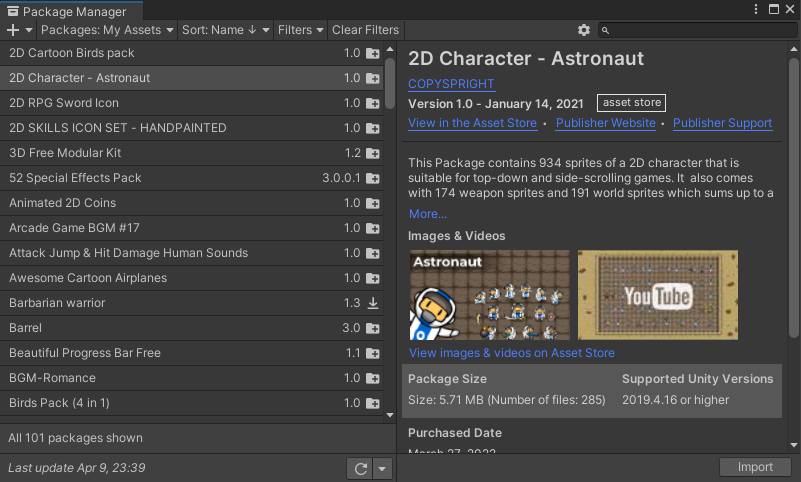Click the package list scrollbar thumb
This screenshot has width=801, height=482.
click(390, 83)
